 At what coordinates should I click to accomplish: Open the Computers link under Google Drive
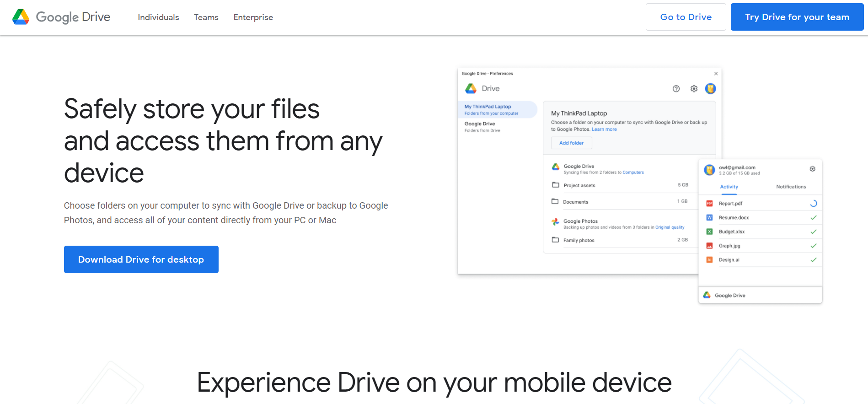click(x=633, y=172)
